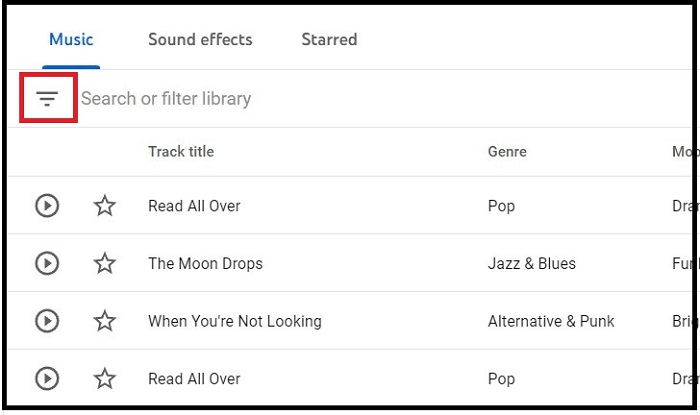The image size is (700, 415).
Task: Select The Moon Drops track title
Action: [205, 264]
